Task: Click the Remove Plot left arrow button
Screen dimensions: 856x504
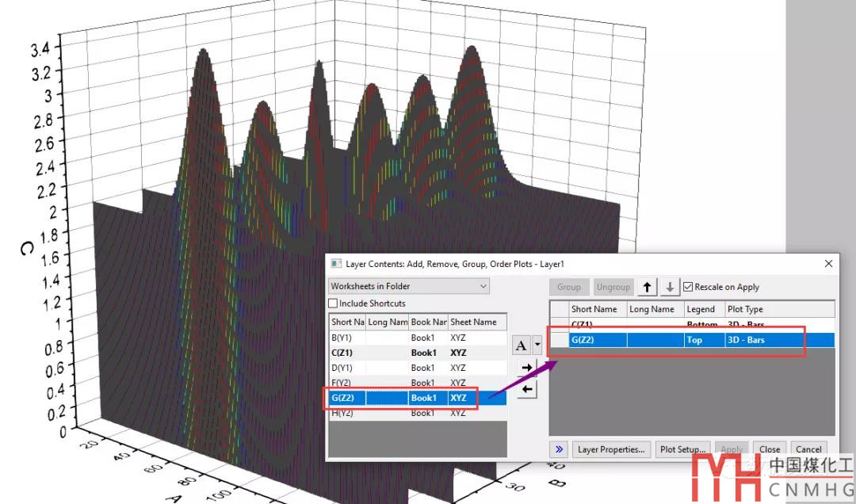Action: click(x=527, y=389)
